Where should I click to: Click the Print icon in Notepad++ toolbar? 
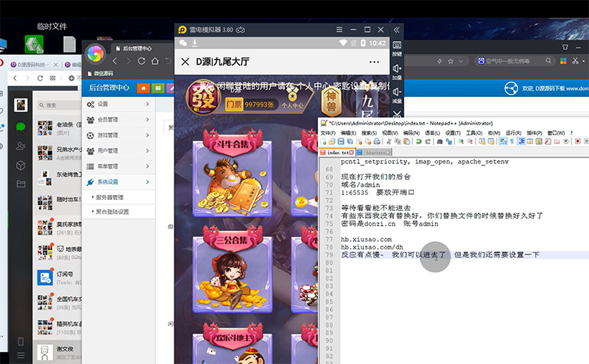tap(377, 141)
